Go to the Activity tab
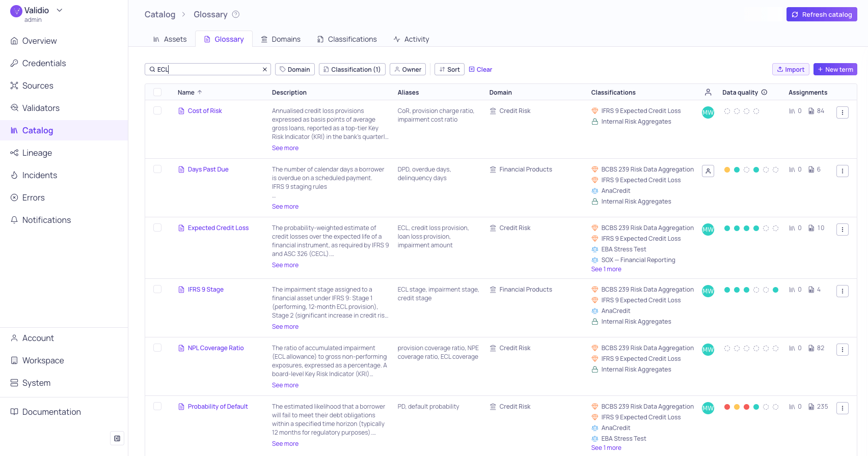The image size is (868, 456). (412, 39)
